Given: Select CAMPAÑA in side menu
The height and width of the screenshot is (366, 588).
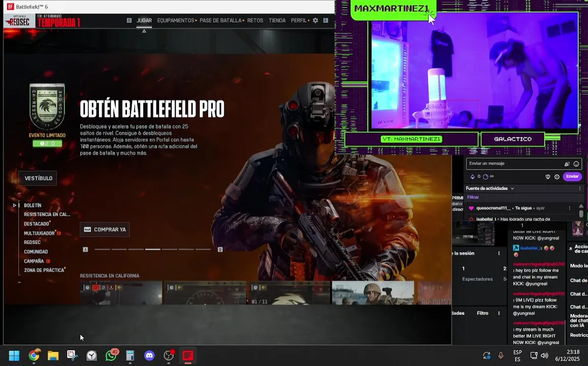Looking at the screenshot, I should (34, 261).
